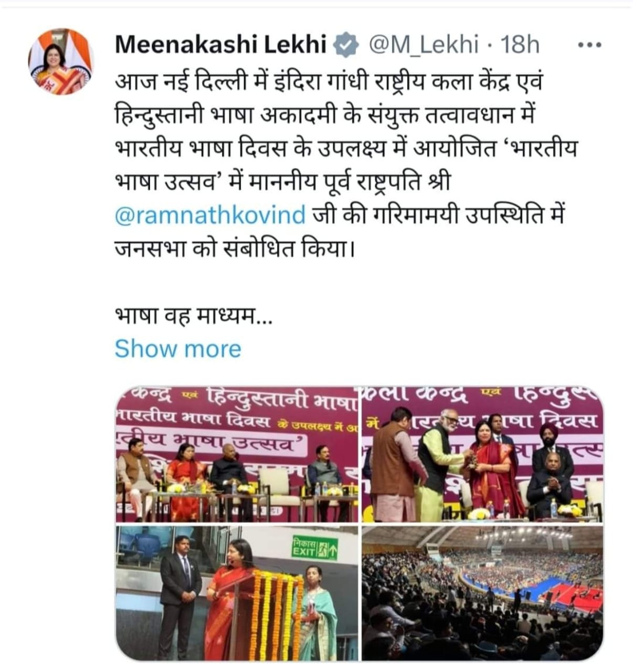Viewport: 633px width, 672px height.
Task: Open Meenakashi Lekhi's profile picture
Action: pyautogui.click(x=60, y=62)
